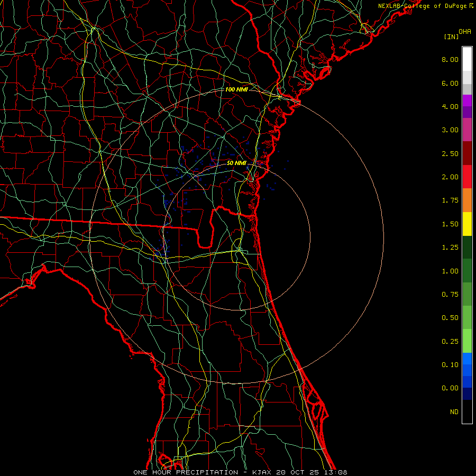Viewport: 476px width, 476px height.
Task: Select the orange 1.75 inch legend color
Action: (x=467, y=200)
